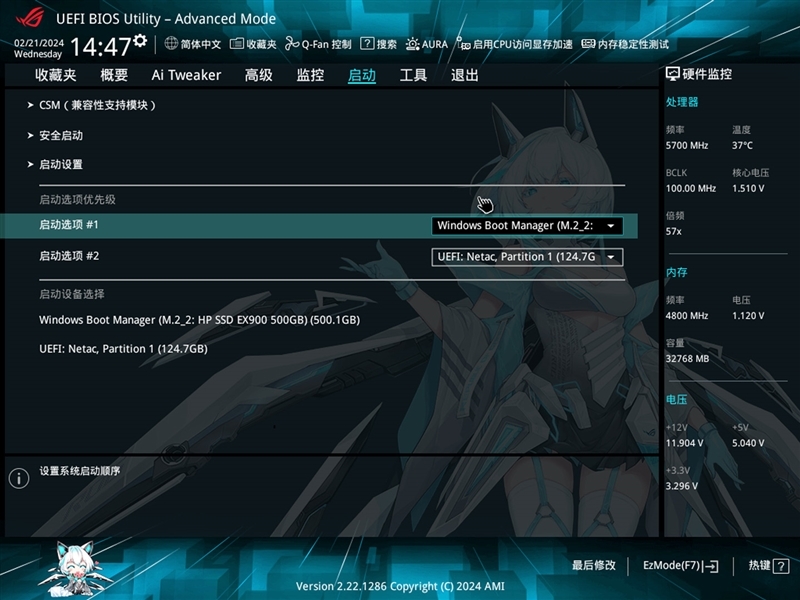The width and height of the screenshot is (800, 600).
Task: Switch to the Ai Tweaker tab
Action: [184, 75]
